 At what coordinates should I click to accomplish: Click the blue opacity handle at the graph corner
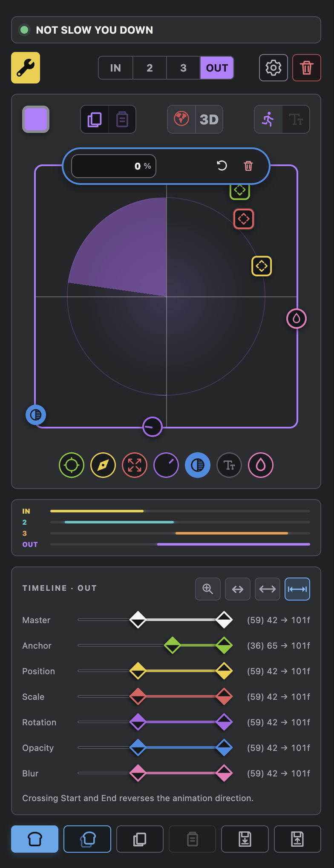[x=36, y=415]
